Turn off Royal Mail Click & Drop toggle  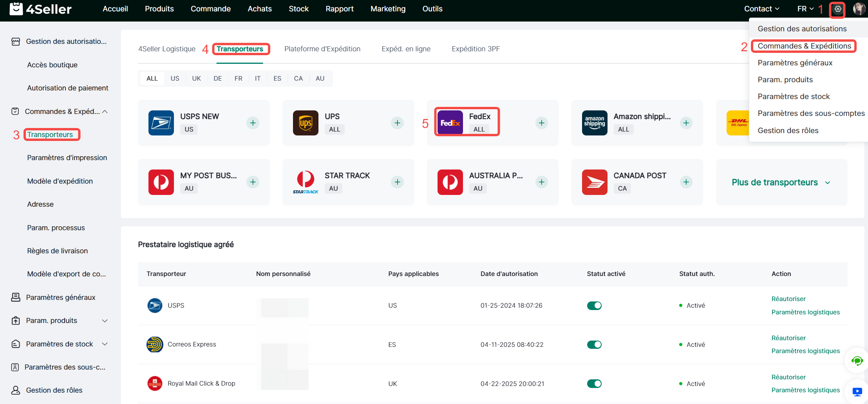coord(594,384)
